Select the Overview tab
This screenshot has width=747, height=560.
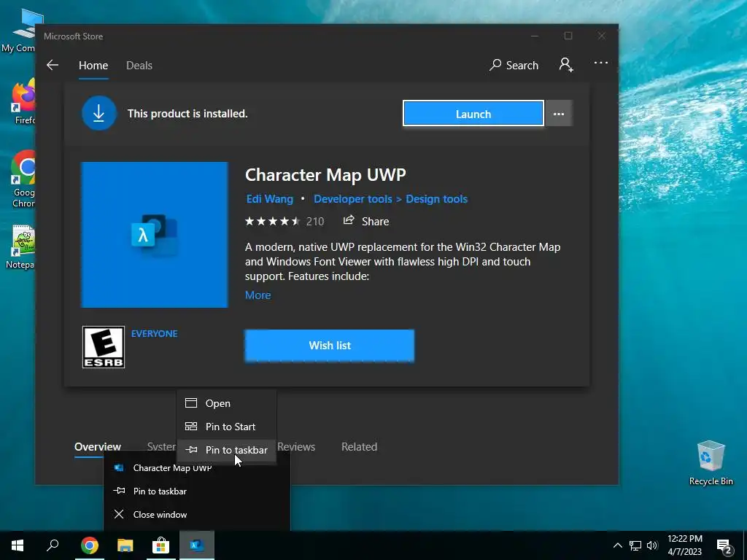coord(98,447)
